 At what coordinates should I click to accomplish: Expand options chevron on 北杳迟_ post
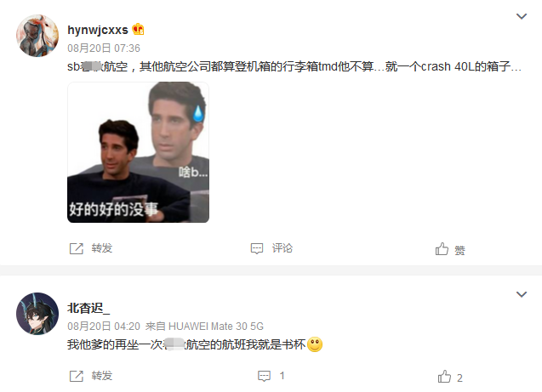click(522, 294)
